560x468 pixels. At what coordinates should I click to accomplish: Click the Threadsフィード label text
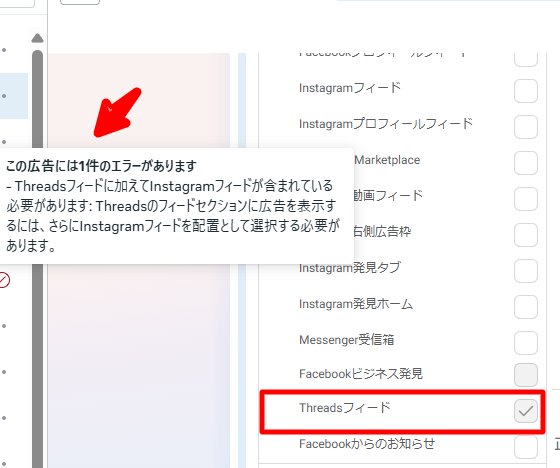(x=345, y=408)
